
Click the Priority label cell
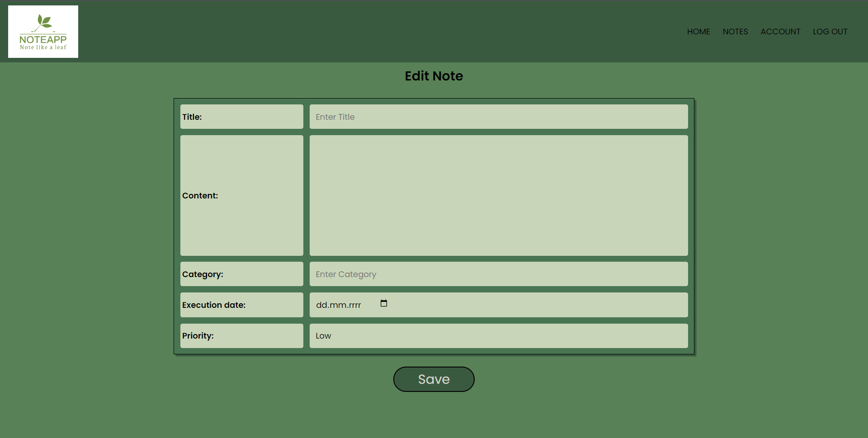coord(241,336)
